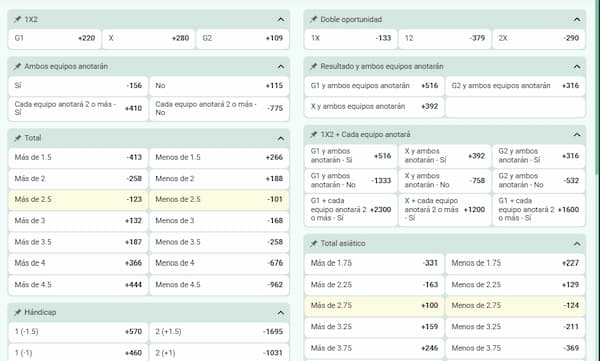Pick Más de 3.5 at +187
Image resolution: width=600 pixels, height=361 pixels.
pyautogui.click(x=78, y=242)
